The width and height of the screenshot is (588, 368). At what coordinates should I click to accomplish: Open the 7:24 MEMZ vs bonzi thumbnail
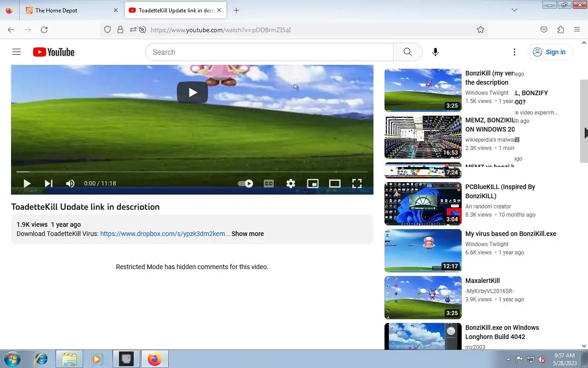click(423, 171)
